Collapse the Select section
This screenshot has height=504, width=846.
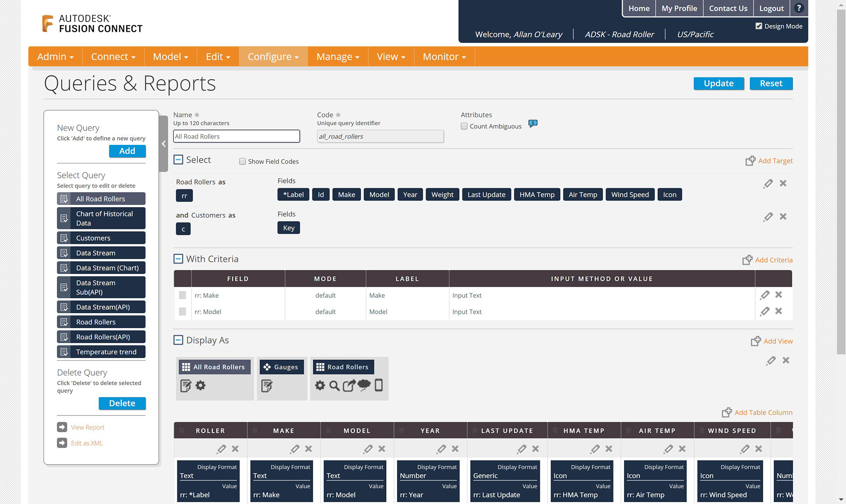(x=178, y=159)
